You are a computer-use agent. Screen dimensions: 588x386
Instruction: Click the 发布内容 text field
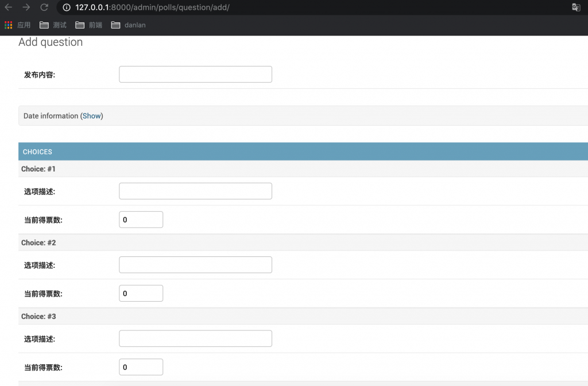(x=195, y=75)
